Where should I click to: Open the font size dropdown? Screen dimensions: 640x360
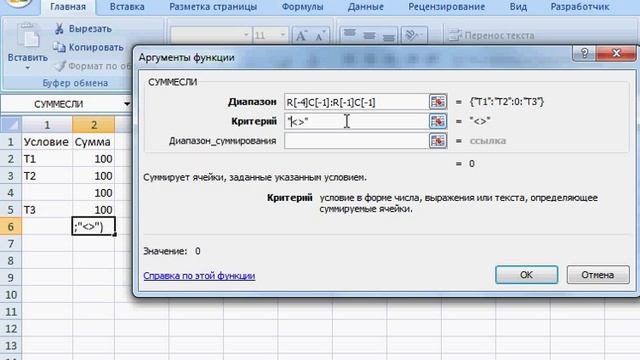[x=282, y=35]
